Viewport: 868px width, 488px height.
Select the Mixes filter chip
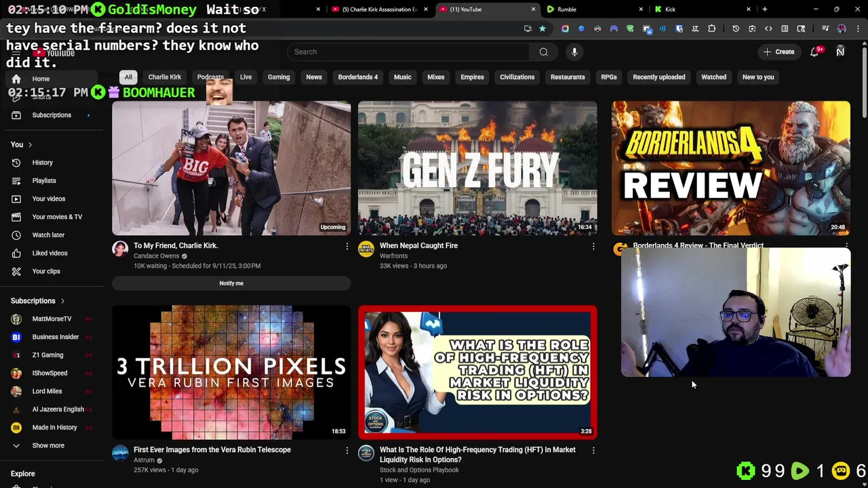[x=436, y=77]
